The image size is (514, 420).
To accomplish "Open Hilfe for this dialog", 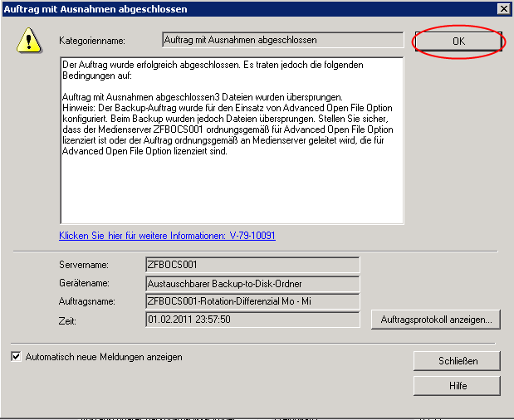I will point(457,386).
